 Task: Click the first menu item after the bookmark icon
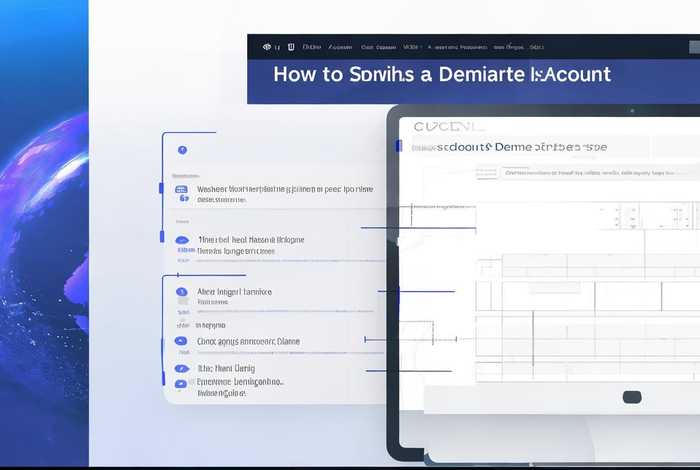312,47
